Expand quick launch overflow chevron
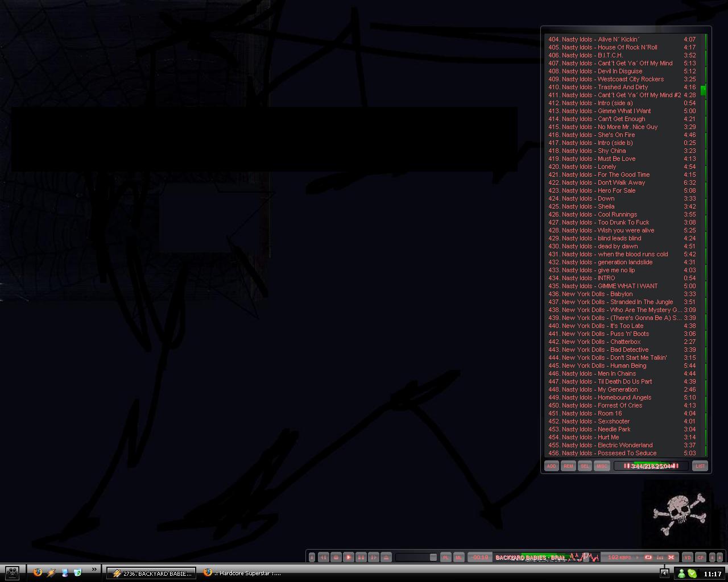This screenshot has height=582, width=728. coord(94,569)
